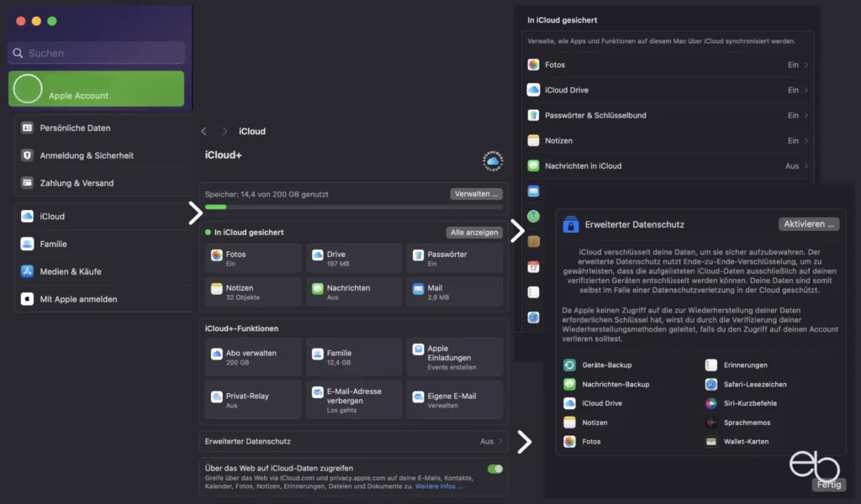The image size is (861, 504).
Task: Click the storage usage progress bar
Action: (x=354, y=207)
